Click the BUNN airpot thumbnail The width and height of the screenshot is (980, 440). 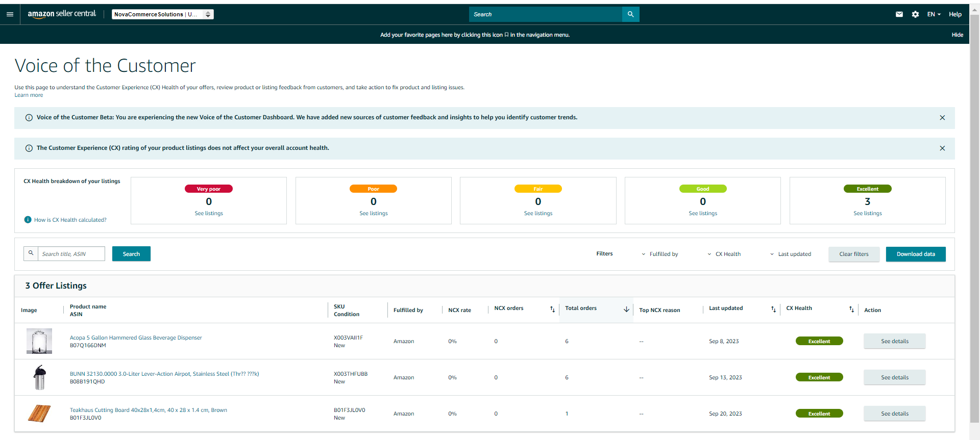click(x=39, y=377)
